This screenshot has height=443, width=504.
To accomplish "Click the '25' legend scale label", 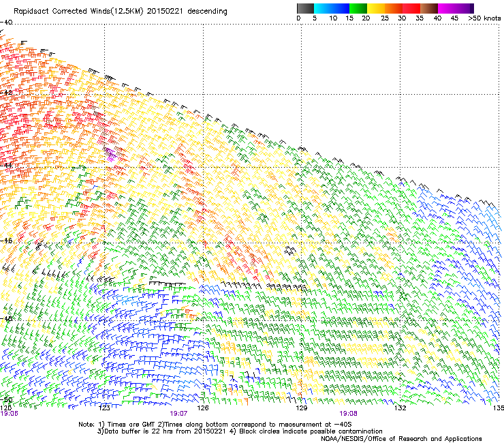I will click(x=385, y=18).
